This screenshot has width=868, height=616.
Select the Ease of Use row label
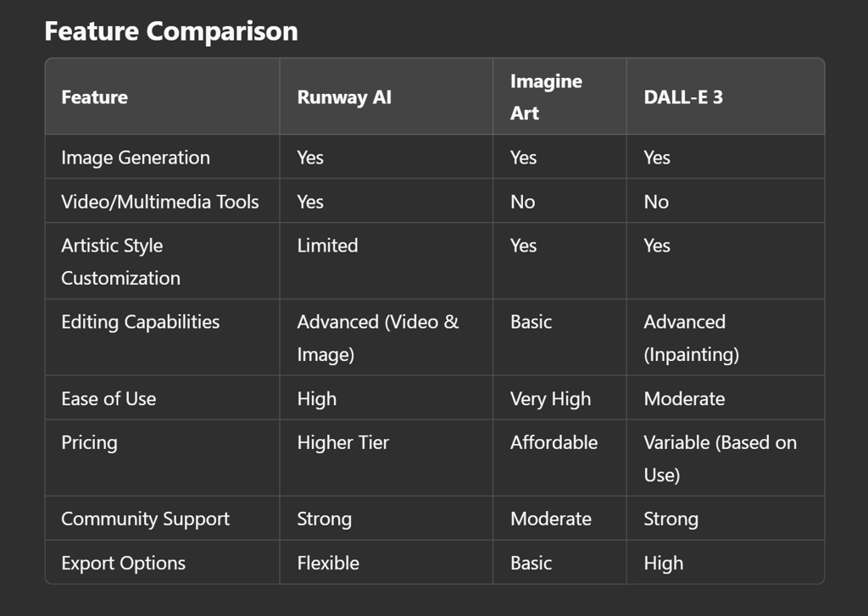pos(108,399)
